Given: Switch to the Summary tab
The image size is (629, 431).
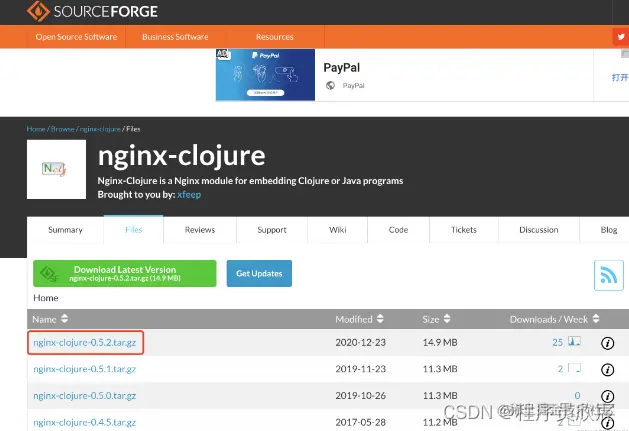Looking at the screenshot, I should (x=65, y=230).
